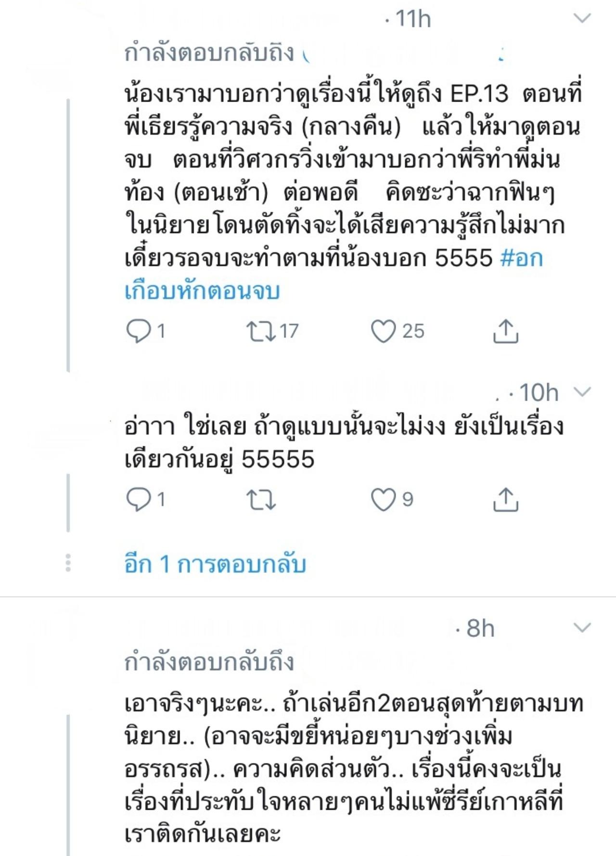Click the 10h timestamp of reply tweet
This screenshot has width=616, height=856.
tap(539, 393)
